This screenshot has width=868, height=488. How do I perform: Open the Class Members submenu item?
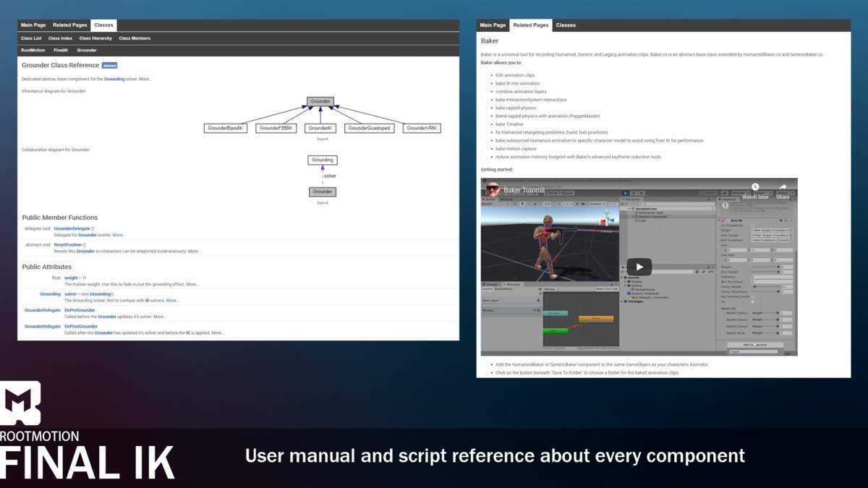[x=135, y=38]
